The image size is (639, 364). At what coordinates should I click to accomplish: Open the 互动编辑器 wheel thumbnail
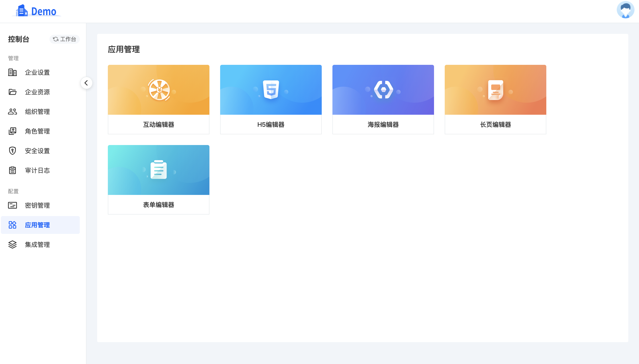(x=158, y=90)
